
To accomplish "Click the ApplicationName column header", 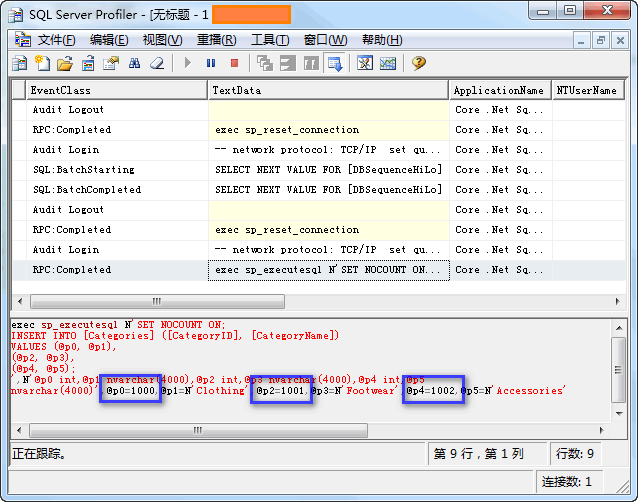I will click(x=500, y=90).
